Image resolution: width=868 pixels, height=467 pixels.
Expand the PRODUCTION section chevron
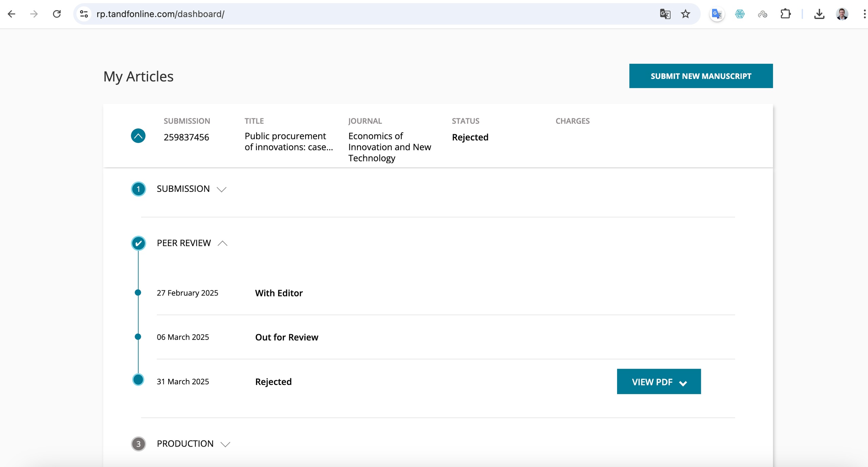pyautogui.click(x=225, y=444)
